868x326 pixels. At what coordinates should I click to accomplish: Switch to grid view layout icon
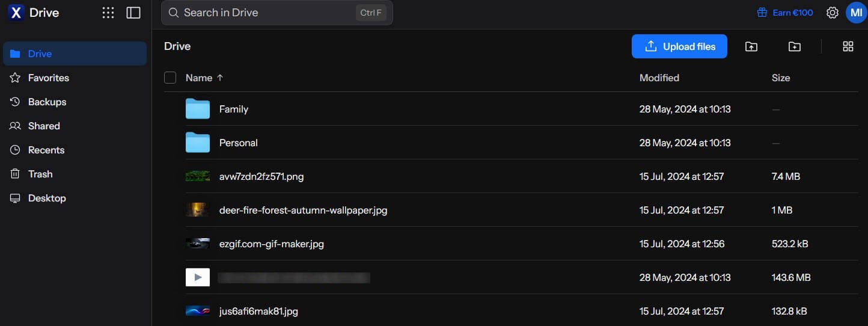pyautogui.click(x=848, y=46)
